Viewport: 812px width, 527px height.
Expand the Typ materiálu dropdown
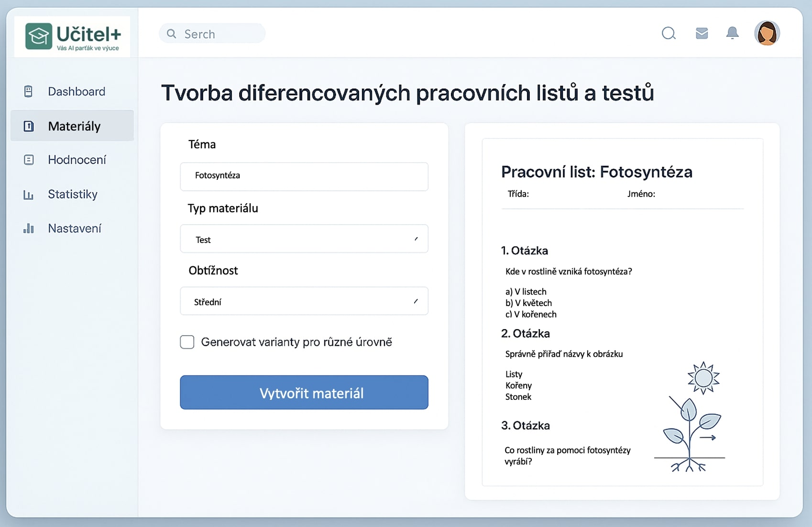304,239
